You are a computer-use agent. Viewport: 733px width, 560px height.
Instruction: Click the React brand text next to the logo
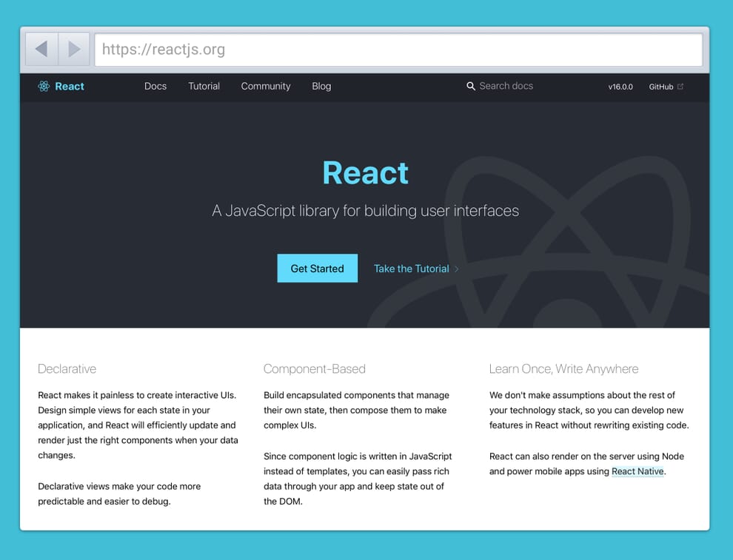click(69, 86)
